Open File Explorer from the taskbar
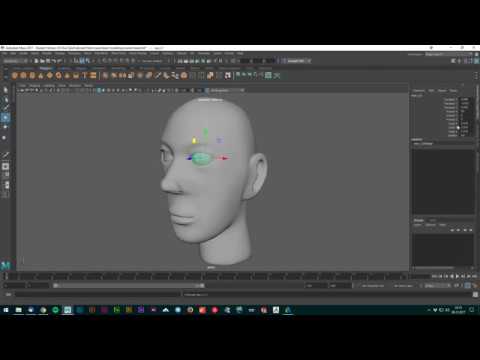 click(x=18, y=310)
